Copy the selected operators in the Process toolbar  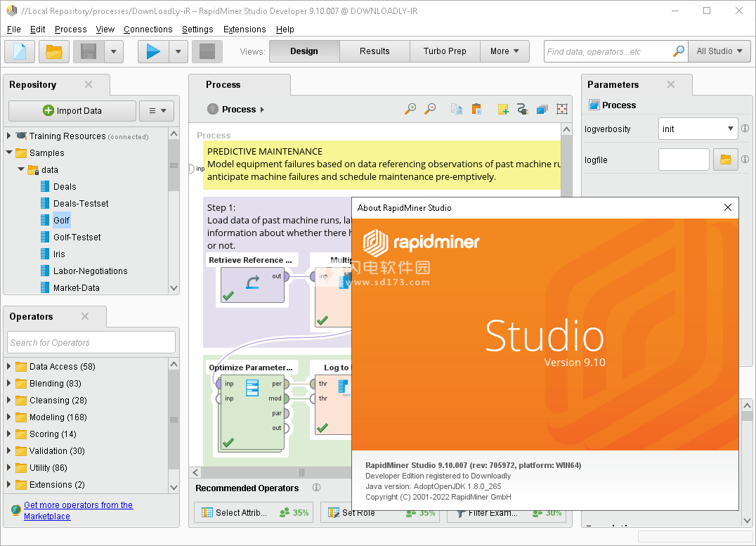coord(457,109)
